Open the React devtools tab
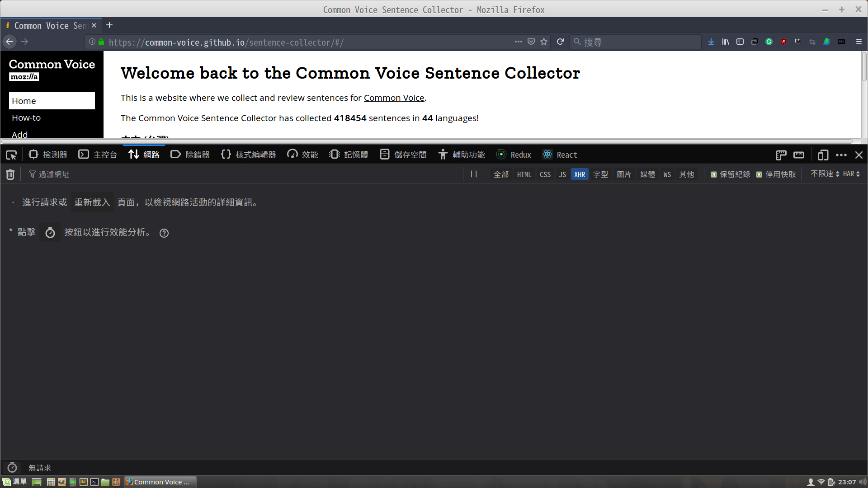 [560, 155]
